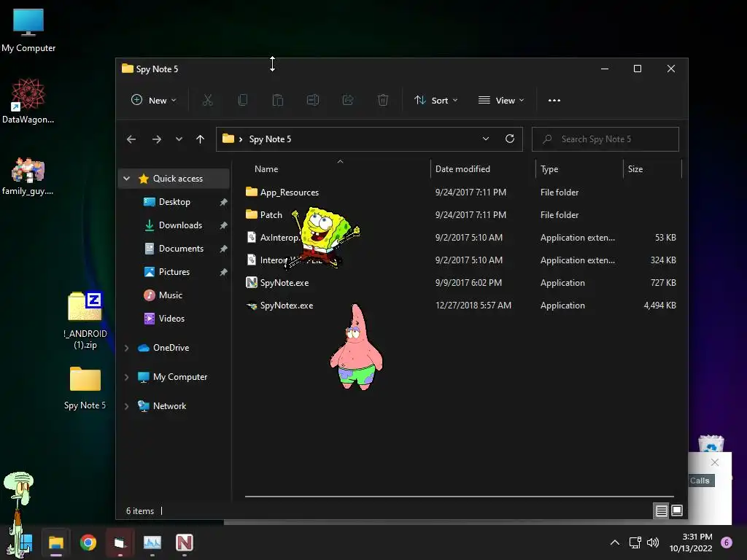Click the Cut scissors icon in toolbar
The image size is (747, 560).
(x=207, y=100)
